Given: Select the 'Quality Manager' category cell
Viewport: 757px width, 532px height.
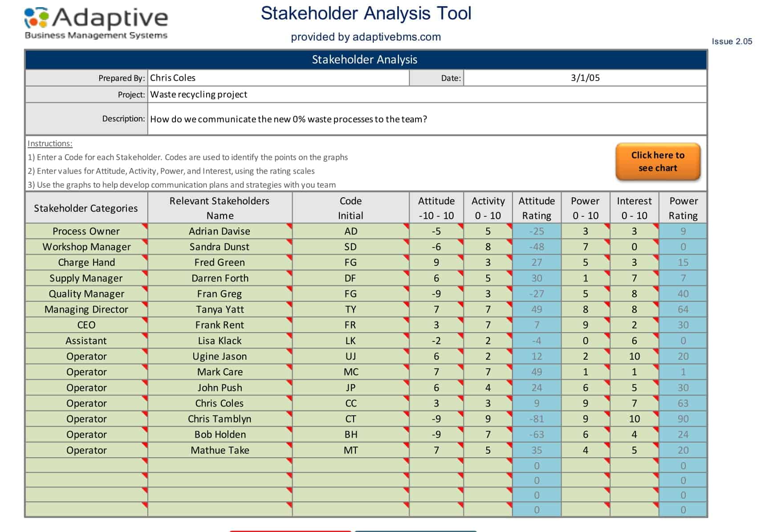Looking at the screenshot, I should click(x=86, y=294).
